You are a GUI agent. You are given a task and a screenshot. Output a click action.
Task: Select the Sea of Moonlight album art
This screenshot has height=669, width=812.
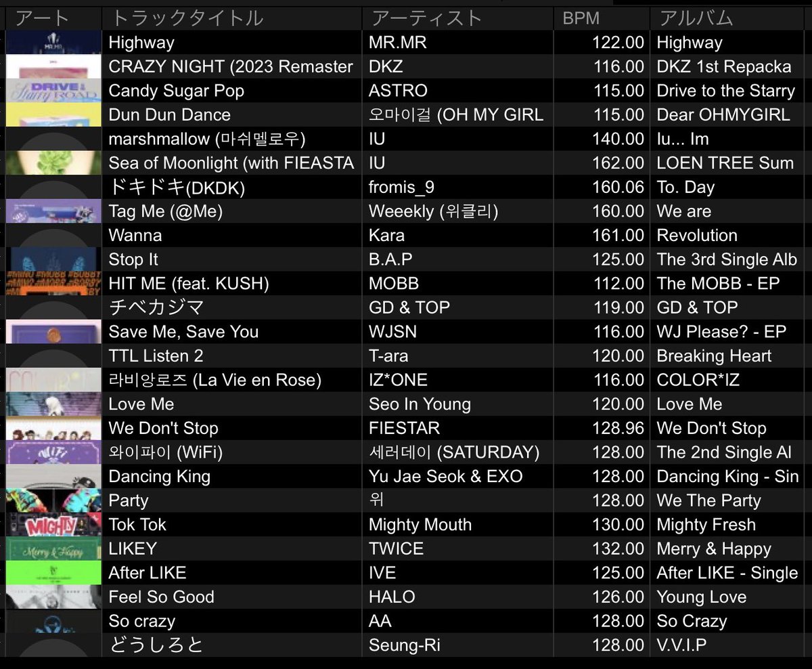[x=53, y=163]
